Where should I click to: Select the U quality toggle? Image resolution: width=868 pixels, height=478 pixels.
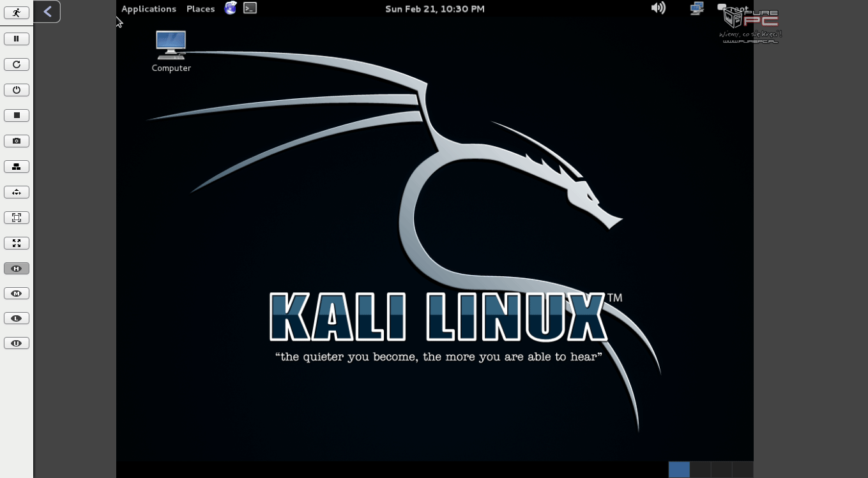[17, 343]
